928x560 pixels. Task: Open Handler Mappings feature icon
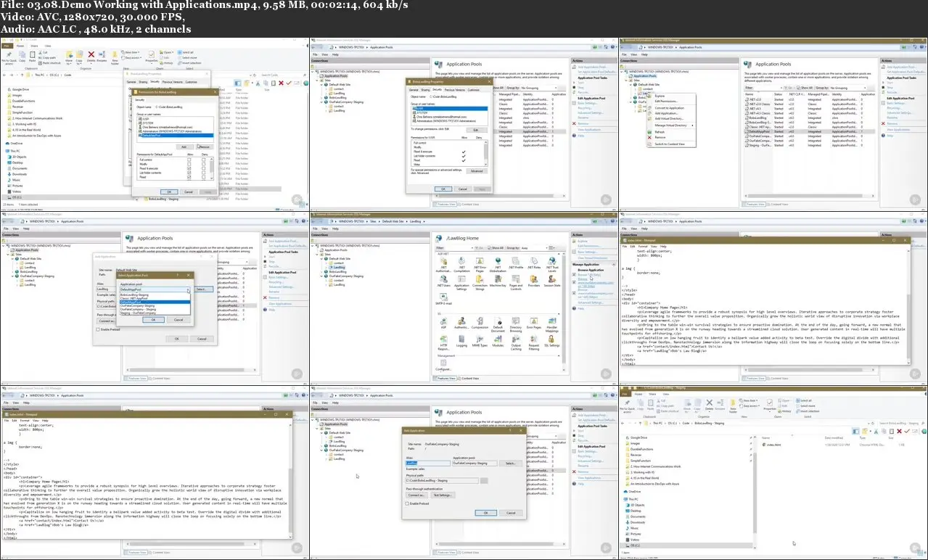click(552, 325)
